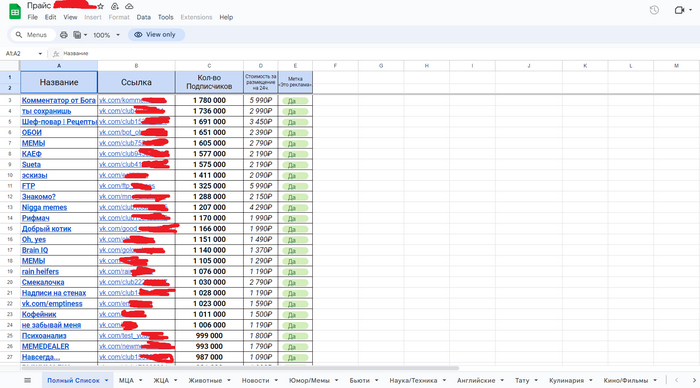Open the Шеф-повар Рецепты link

point(59,122)
